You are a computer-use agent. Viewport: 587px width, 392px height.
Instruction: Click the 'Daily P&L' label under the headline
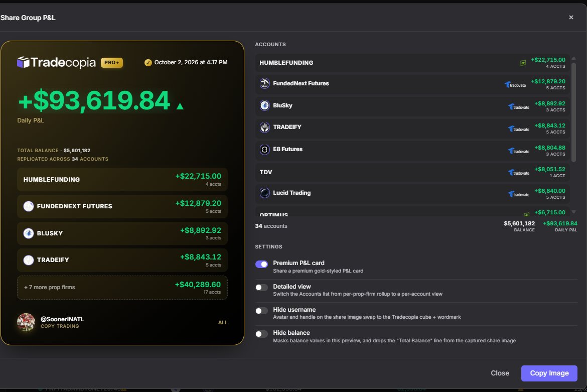[30, 120]
